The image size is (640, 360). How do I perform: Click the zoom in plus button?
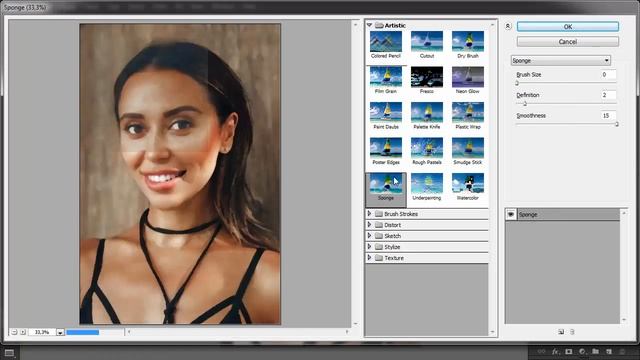pos(23,332)
